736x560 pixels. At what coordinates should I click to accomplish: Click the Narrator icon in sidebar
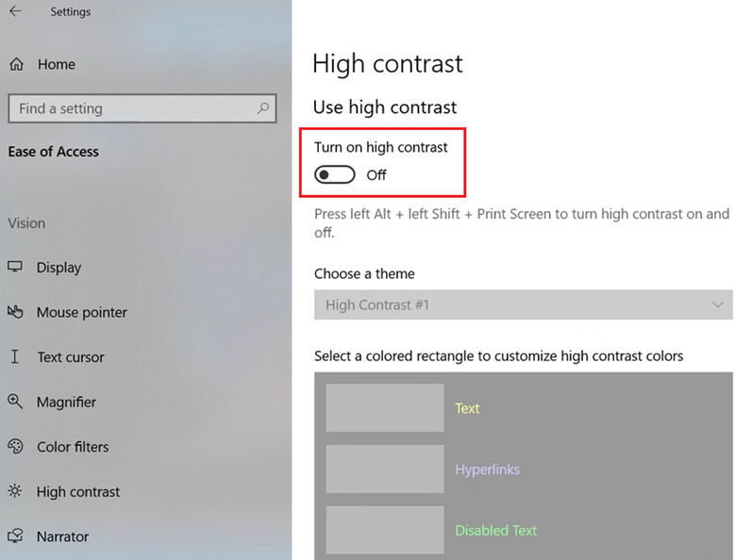[x=15, y=536]
